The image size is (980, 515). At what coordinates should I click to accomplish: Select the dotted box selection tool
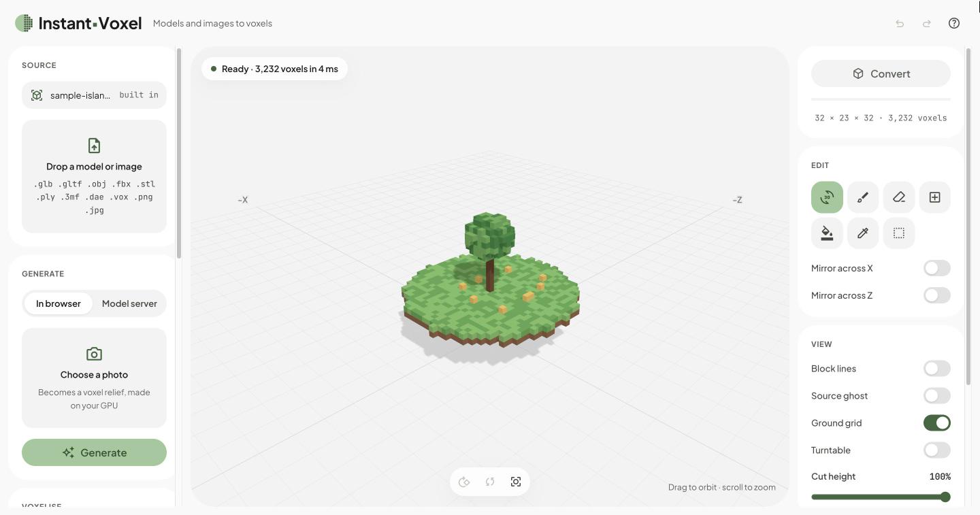click(x=899, y=233)
